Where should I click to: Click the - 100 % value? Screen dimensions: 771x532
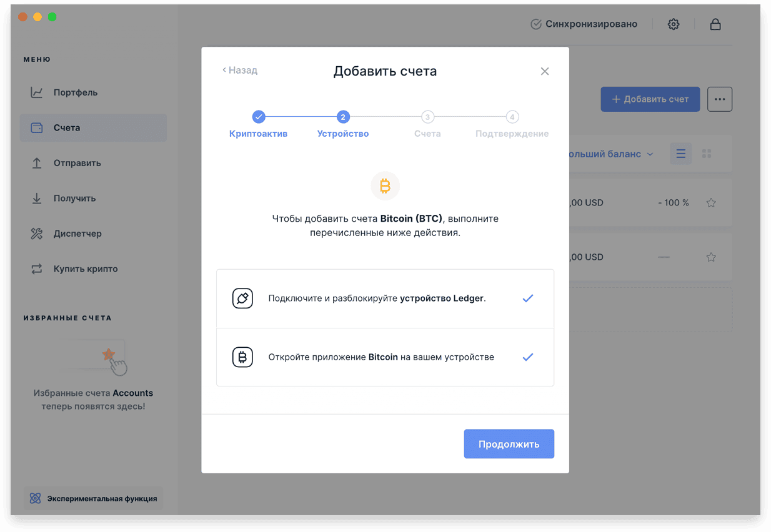673,203
